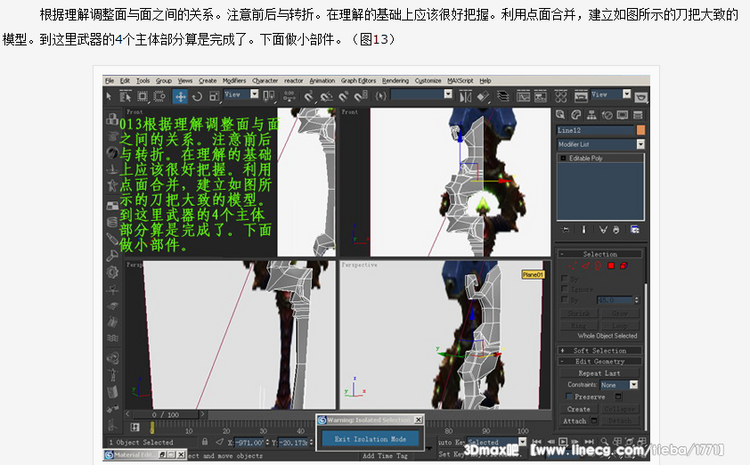Toggle the Angle Snap icon

pos(326,97)
